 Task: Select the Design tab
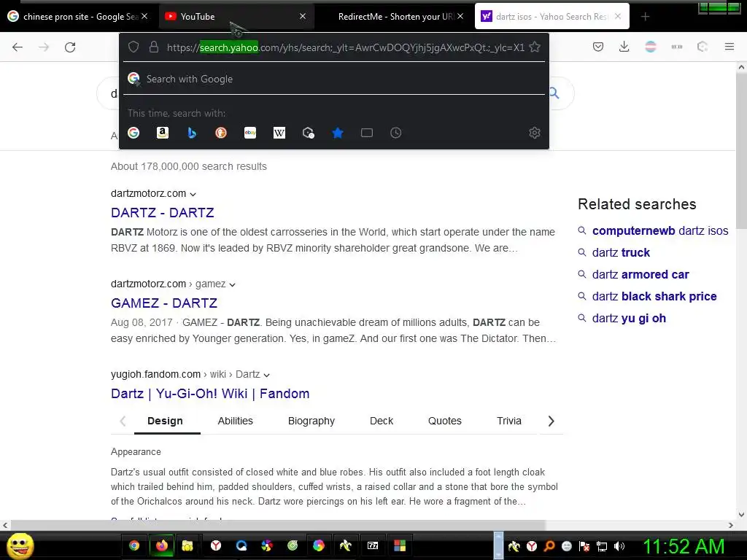click(166, 421)
